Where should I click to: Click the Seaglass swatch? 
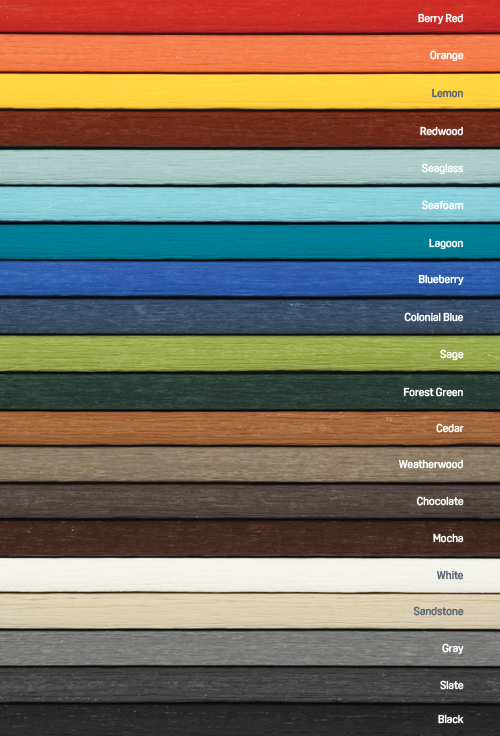point(250,167)
